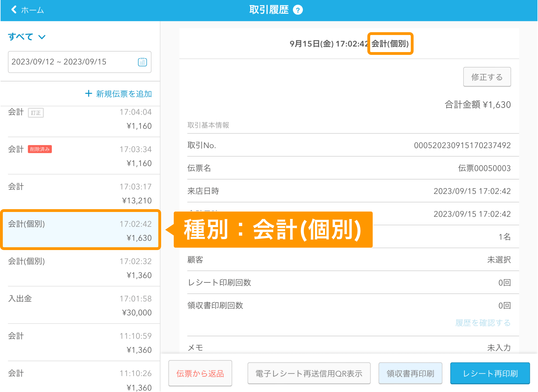The width and height of the screenshot is (538, 392).
Task: Click 伝票から返品 button
Action: point(200,373)
